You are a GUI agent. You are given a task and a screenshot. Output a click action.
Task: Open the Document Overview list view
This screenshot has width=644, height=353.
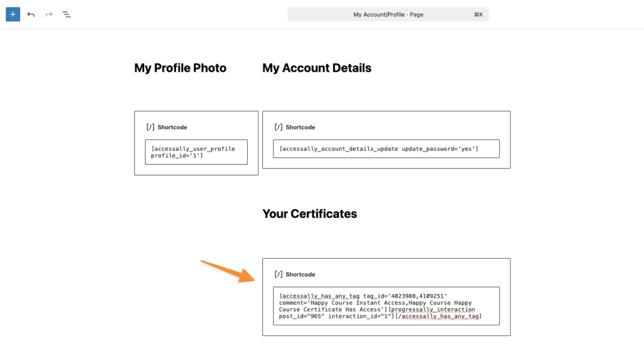tap(67, 14)
